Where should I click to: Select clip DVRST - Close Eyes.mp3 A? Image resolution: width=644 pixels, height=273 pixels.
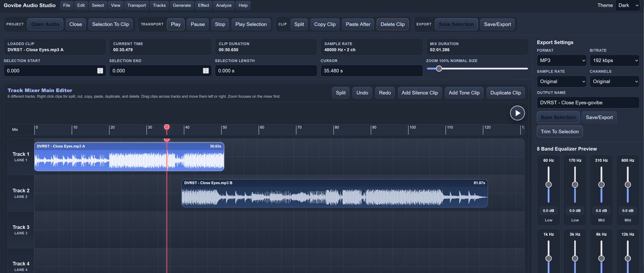[x=129, y=157]
